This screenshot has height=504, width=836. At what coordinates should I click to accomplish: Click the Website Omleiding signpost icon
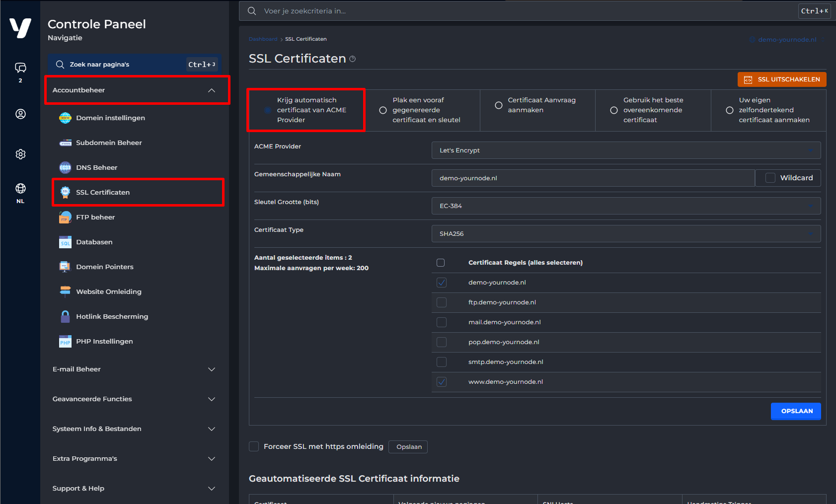[65, 291]
